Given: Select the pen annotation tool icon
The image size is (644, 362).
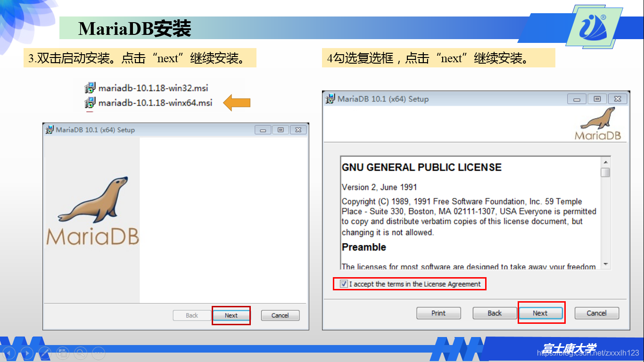Looking at the screenshot, I should pos(45,352).
